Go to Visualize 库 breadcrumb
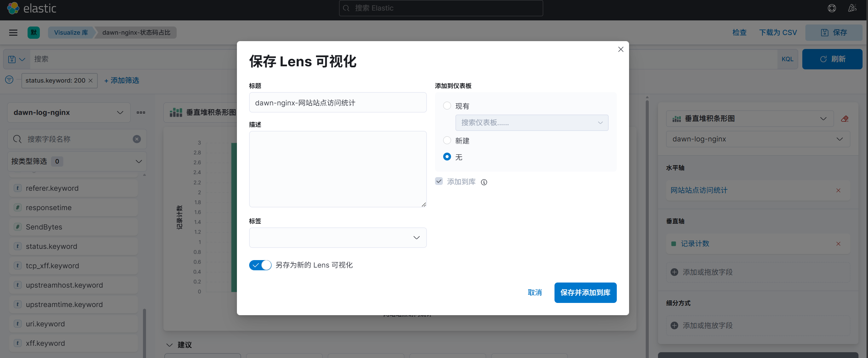Screen dimensions: 868x358 click(71, 33)
